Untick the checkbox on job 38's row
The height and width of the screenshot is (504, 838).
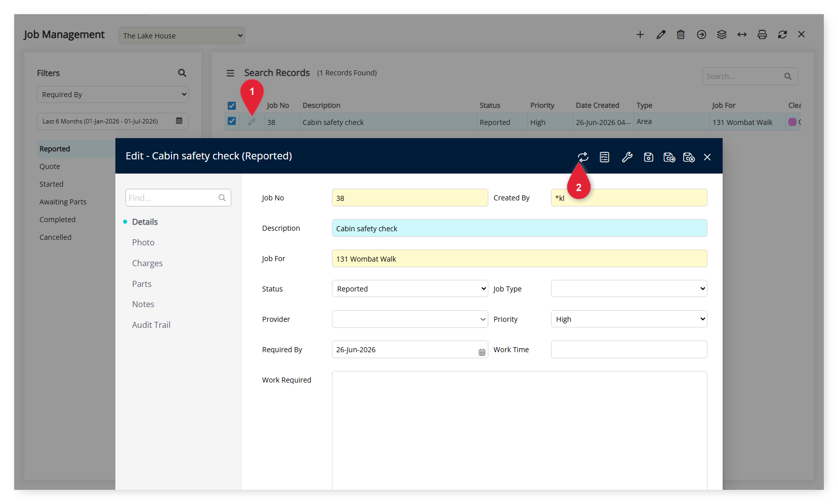point(232,121)
